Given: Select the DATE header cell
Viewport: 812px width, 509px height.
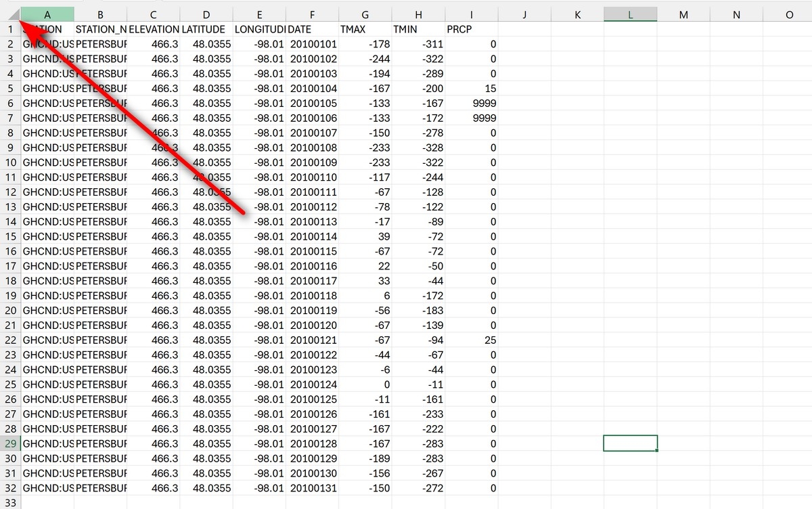Looking at the screenshot, I should [312, 29].
